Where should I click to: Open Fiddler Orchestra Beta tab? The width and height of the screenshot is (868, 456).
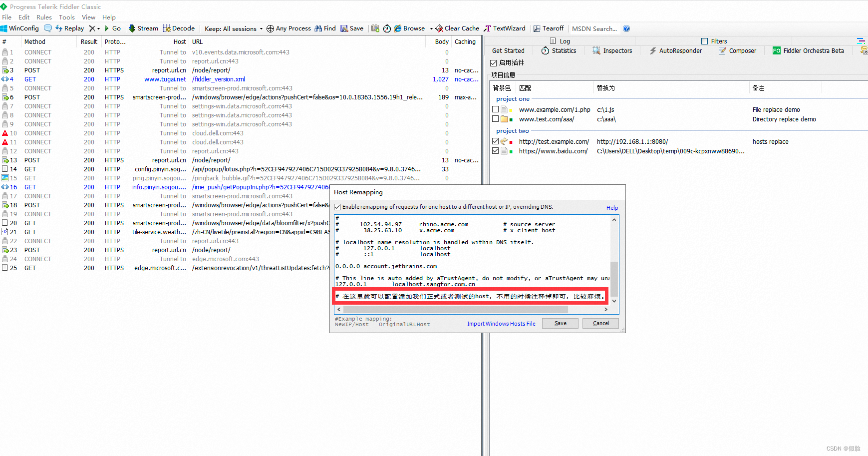tap(809, 50)
